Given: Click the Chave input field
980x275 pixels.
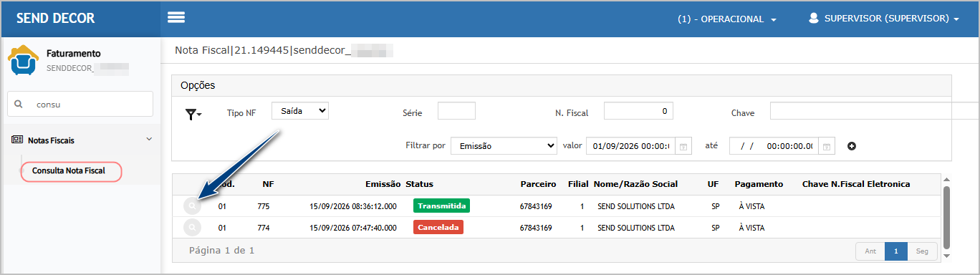Looking at the screenshot, I should point(874,111).
